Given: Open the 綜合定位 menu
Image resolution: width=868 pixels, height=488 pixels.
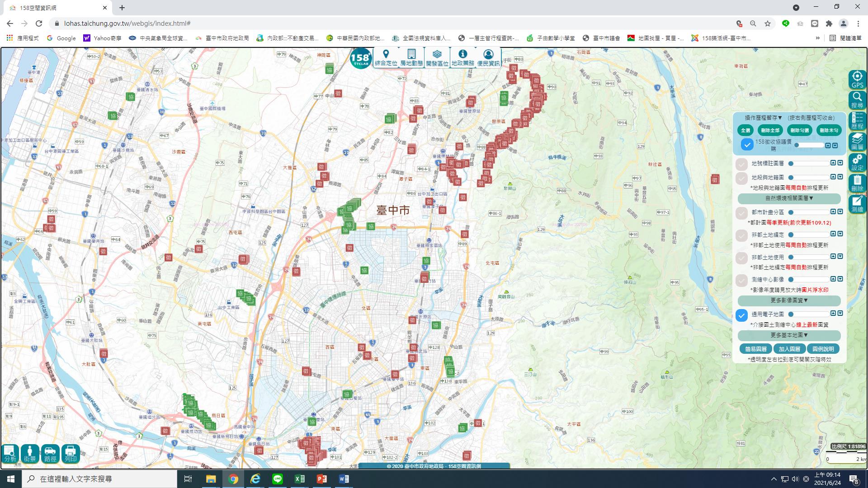Looking at the screenshot, I should pyautogui.click(x=386, y=58).
